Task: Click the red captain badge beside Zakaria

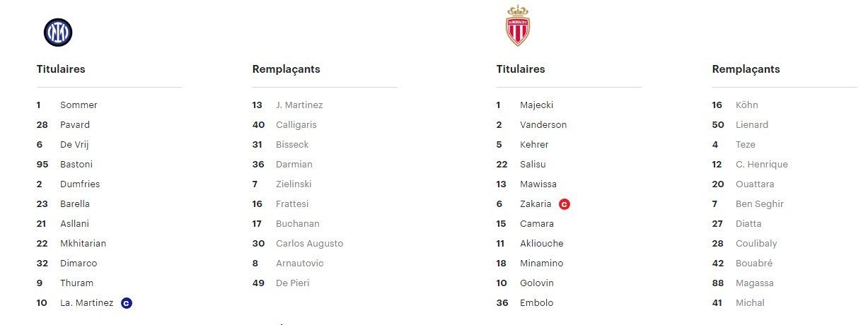Action: 564,204
